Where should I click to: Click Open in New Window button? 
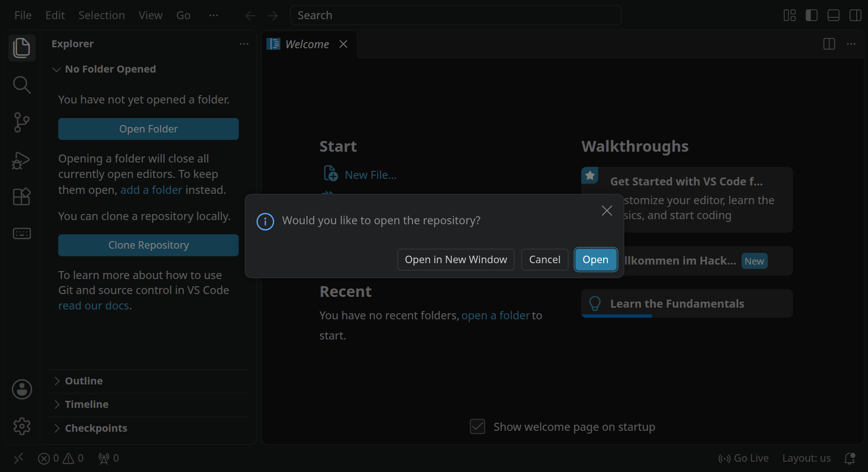click(456, 259)
